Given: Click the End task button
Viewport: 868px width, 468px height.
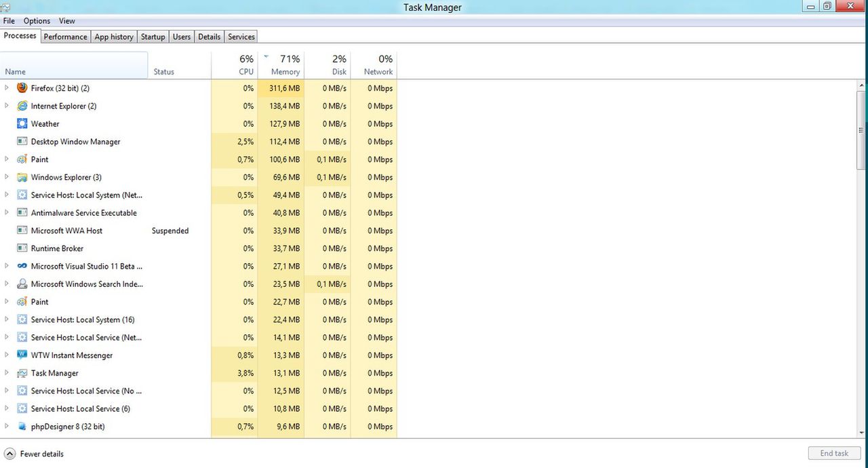Looking at the screenshot, I should [x=834, y=454].
